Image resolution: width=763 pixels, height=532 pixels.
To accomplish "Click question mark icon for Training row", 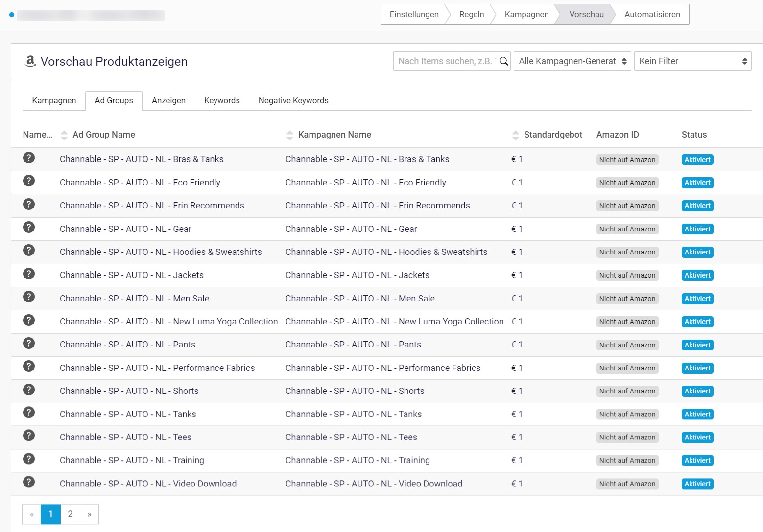I will point(29,459).
